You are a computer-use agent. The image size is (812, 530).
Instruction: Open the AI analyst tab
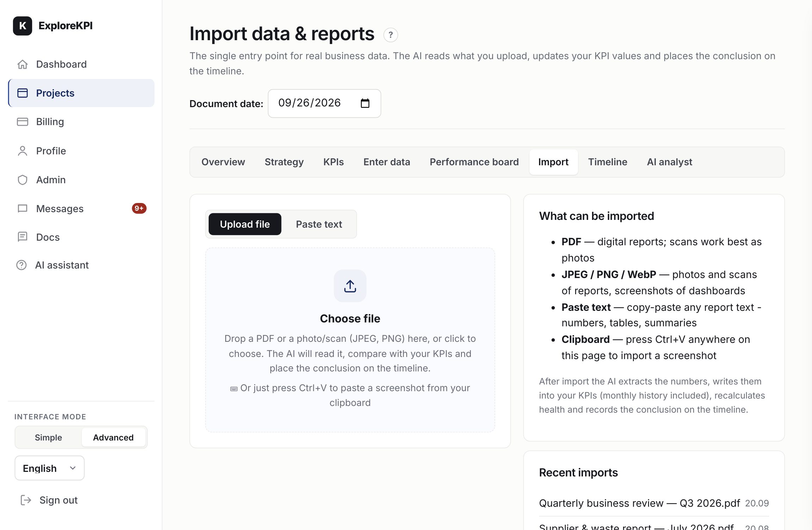click(670, 162)
